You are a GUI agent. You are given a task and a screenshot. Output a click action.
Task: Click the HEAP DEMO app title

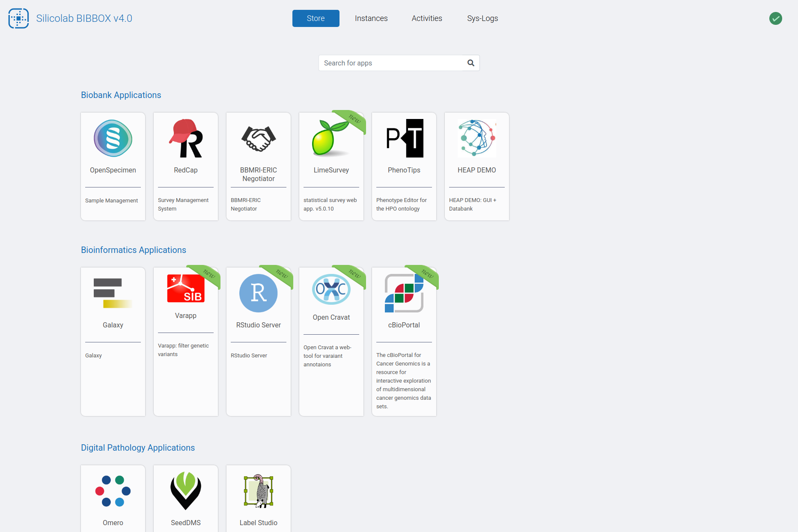[477, 170]
